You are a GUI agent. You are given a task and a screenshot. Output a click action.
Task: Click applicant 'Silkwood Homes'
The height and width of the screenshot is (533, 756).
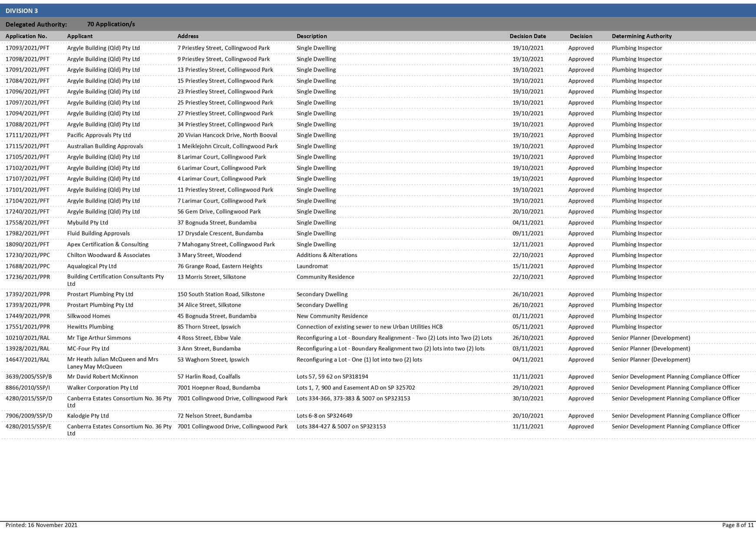89,316
